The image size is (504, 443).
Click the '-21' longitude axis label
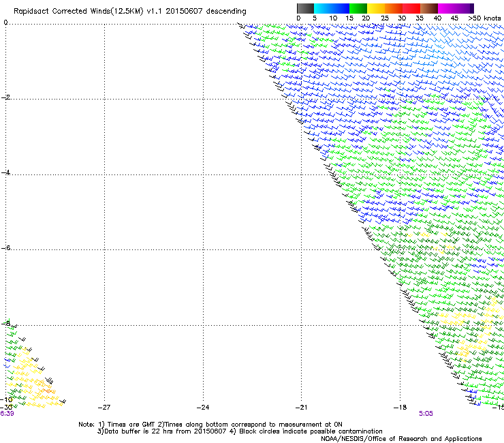click(x=301, y=408)
